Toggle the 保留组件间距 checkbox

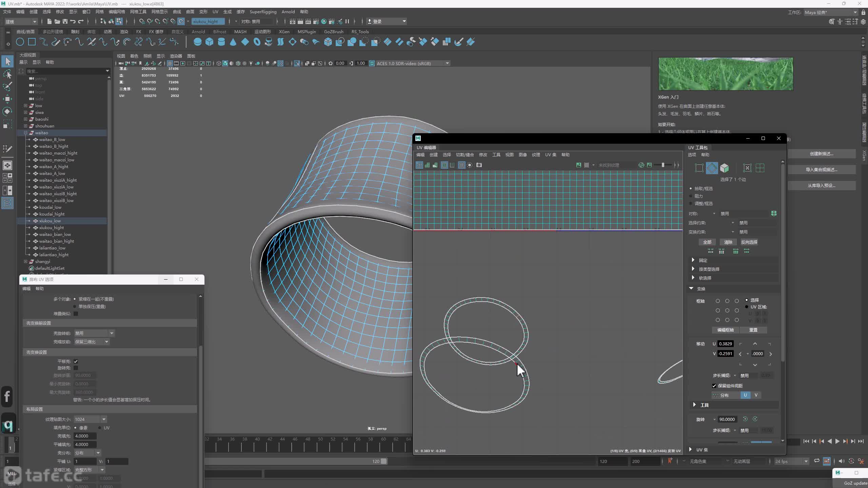coord(714,386)
